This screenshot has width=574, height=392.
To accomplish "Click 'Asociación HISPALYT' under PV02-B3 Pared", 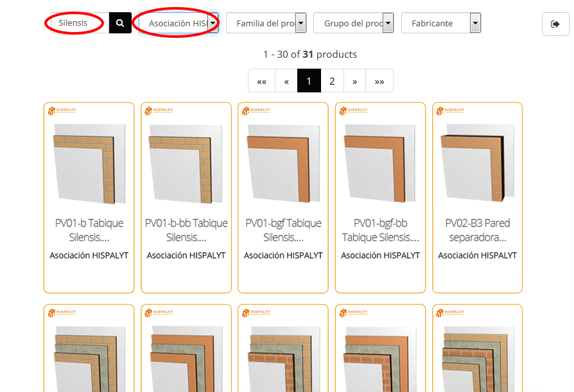I will click(x=477, y=255).
